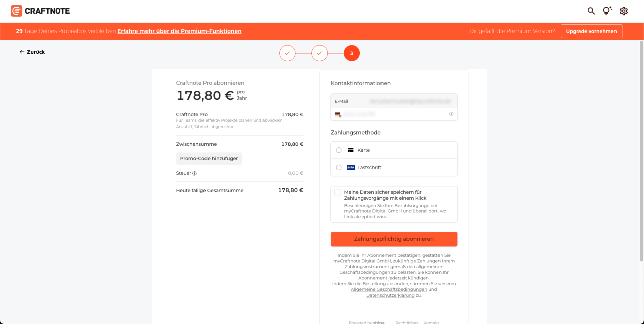Open the Datenschutzerklärung link
The height and width of the screenshot is (324, 644).
[x=390, y=295]
